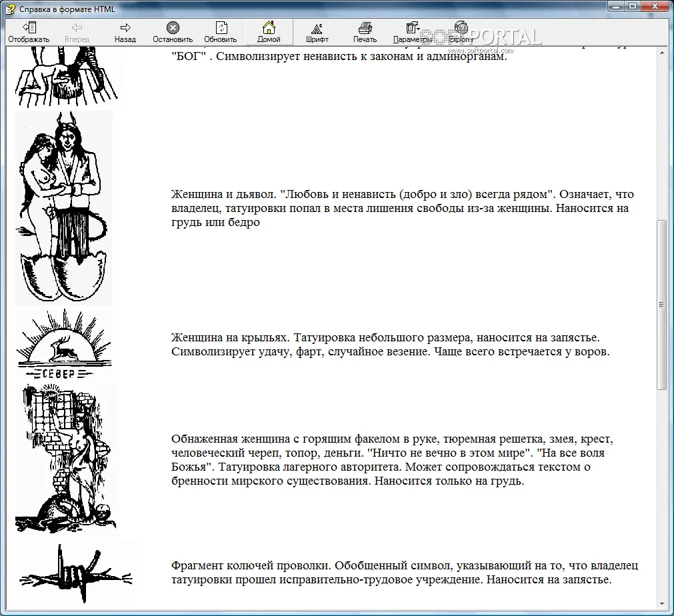Stop loading with the Остановить button

coord(173,32)
